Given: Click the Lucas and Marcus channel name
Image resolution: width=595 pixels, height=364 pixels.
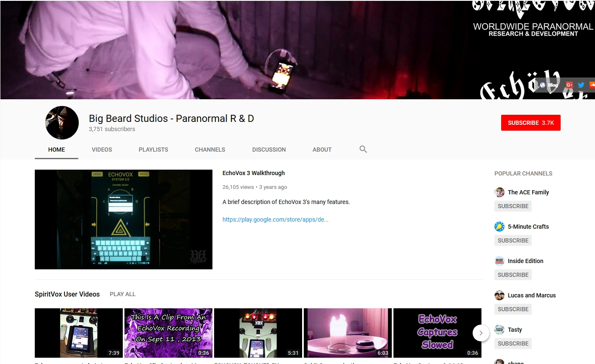Looking at the screenshot, I should (x=532, y=295).
